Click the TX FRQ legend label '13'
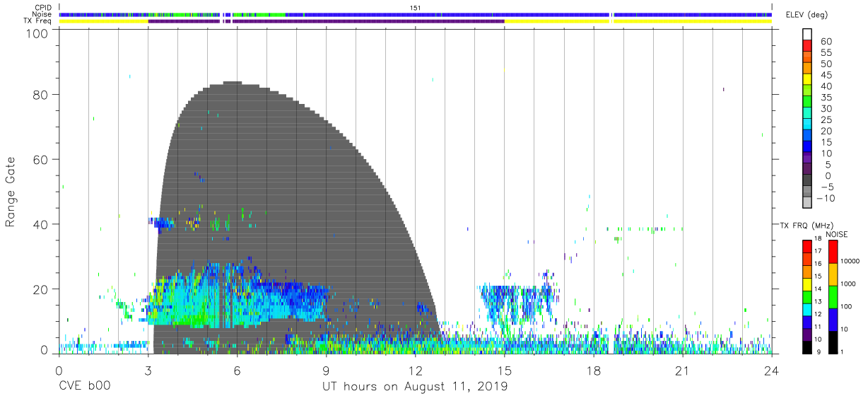Image resolution: width=868 pixels, height=401 pixels. 819,301
